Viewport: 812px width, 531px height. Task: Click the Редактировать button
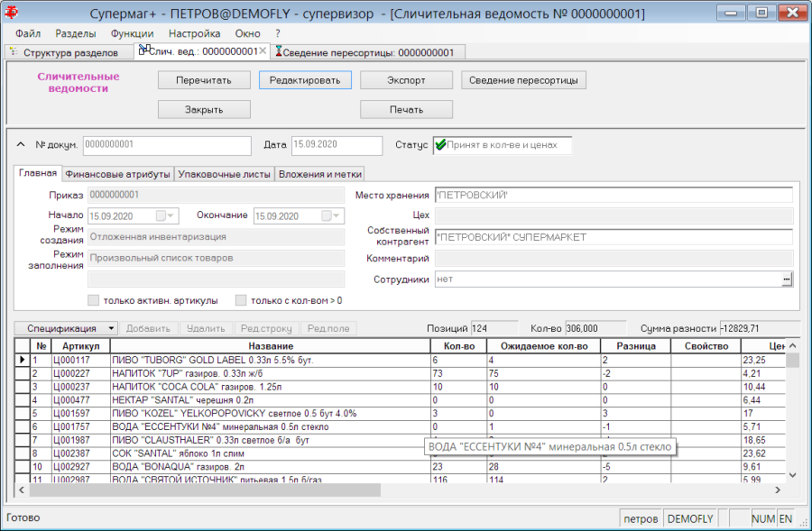305,80
